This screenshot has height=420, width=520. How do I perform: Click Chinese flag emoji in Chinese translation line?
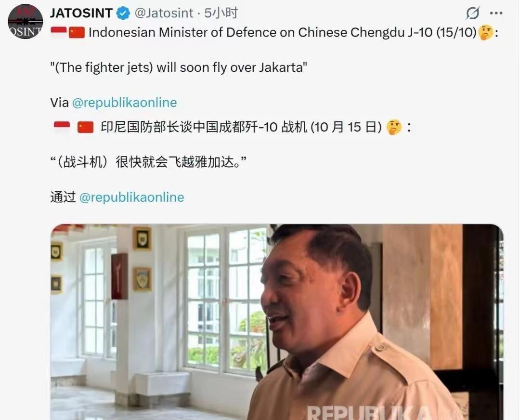(x=86, y=127)
